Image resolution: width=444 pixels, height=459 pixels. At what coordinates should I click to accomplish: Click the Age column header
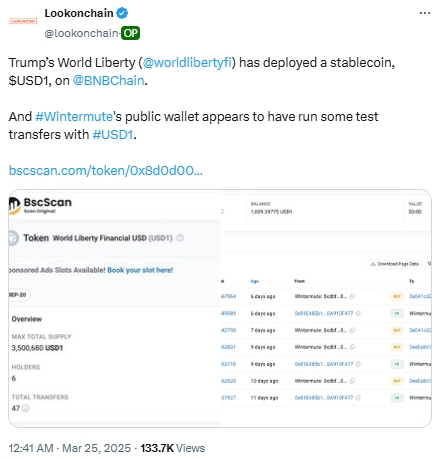click(x=255, y=281)
